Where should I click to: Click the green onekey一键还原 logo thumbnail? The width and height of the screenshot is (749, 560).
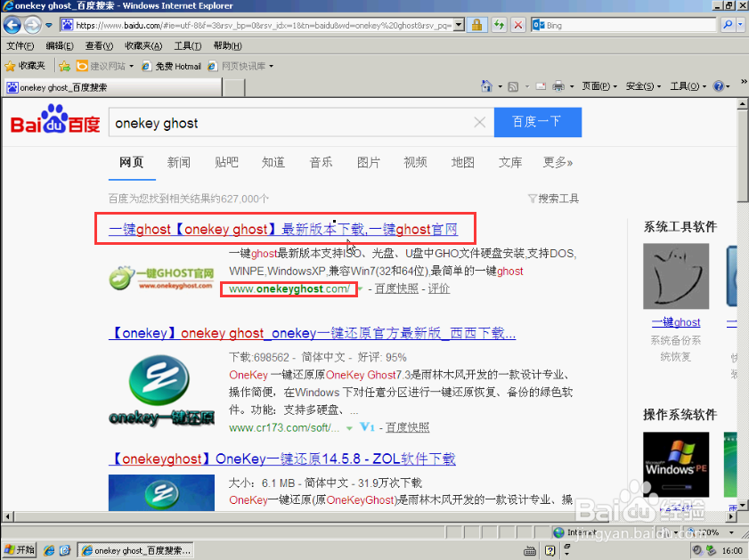pyautogui.click(x=161, y=391)
